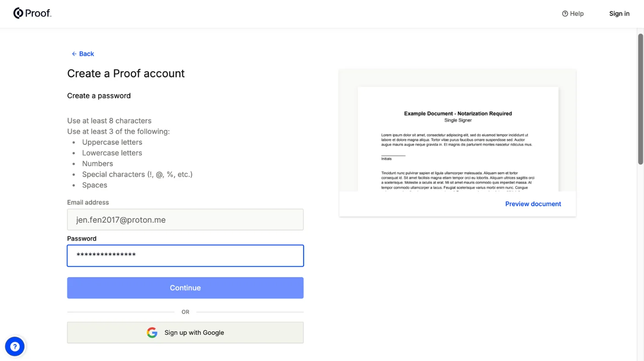Click into the Password field
This screenshot has height=361, width=644.
(x=185, y=256)
